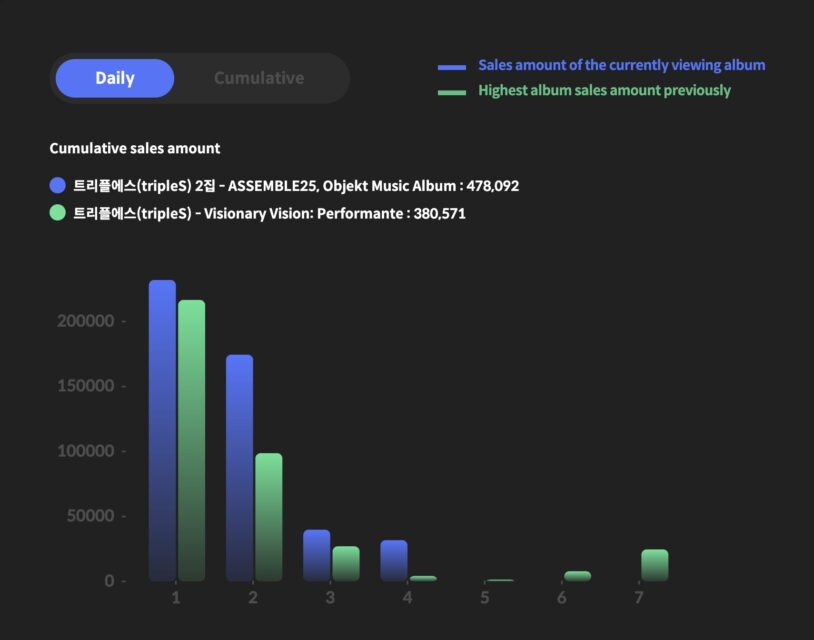This screenshot has width=814, height=640.
Task: Select the blue bar for day 2
Action: [x=239, y=467]
